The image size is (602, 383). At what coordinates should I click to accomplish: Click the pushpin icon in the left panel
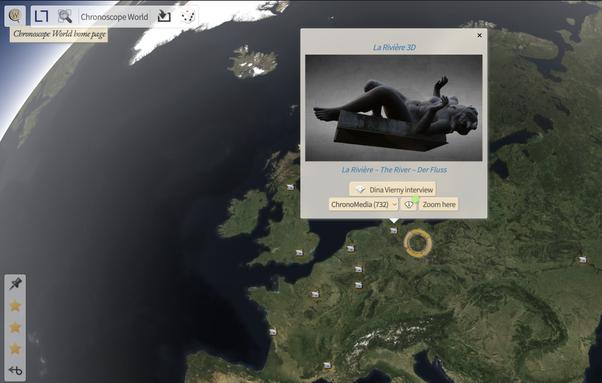[15, 284]
